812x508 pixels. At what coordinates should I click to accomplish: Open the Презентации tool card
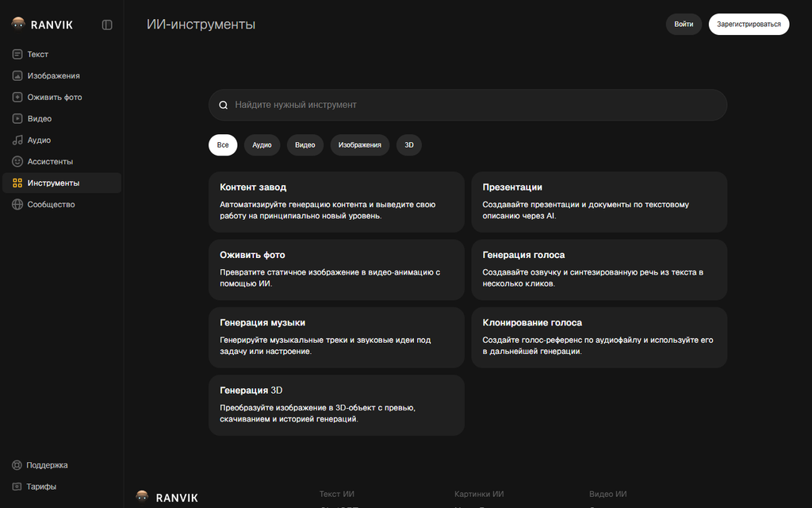click(x=599, y=202)
